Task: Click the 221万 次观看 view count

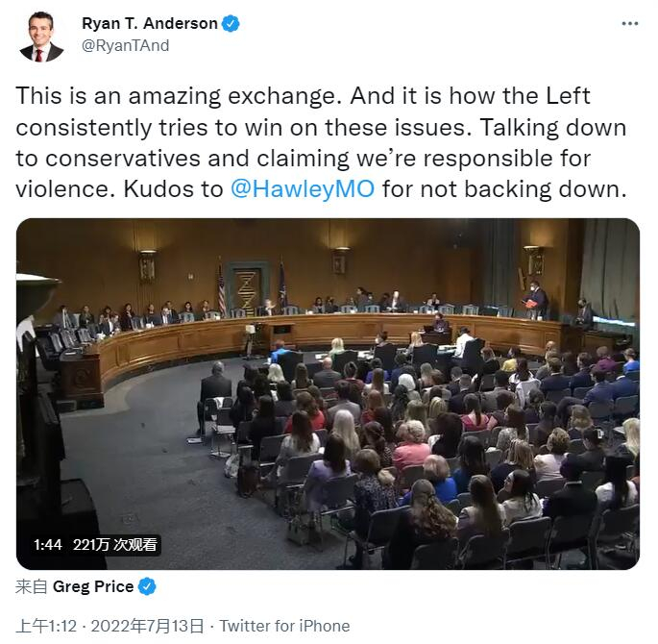Action: (115, 545)
